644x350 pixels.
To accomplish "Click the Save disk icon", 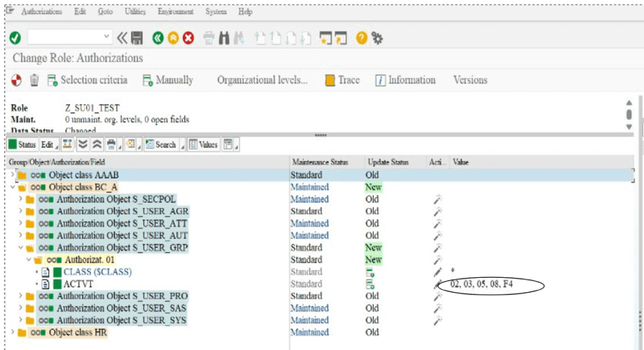I will pyautogui.click(x=137, y=37).
